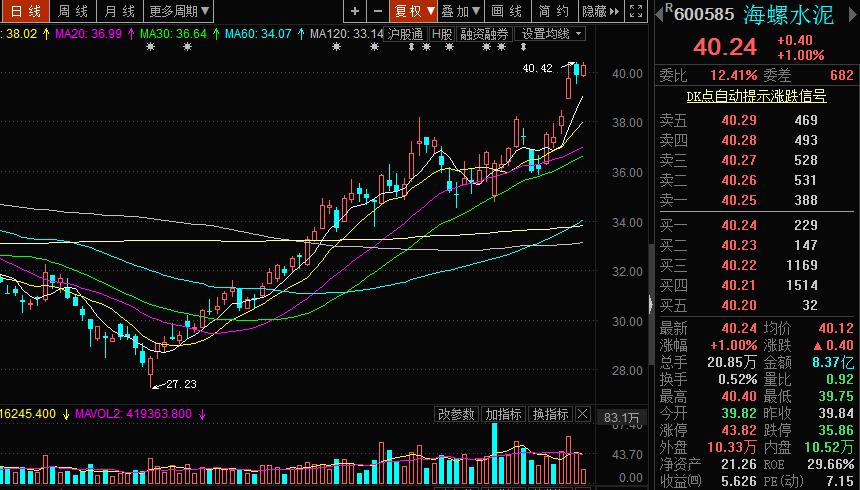Image resolution: width=860 pixels, height=490 pixels.
Task: Click the fullscreen expand icon in toolbar
Action: pos(636,11)
